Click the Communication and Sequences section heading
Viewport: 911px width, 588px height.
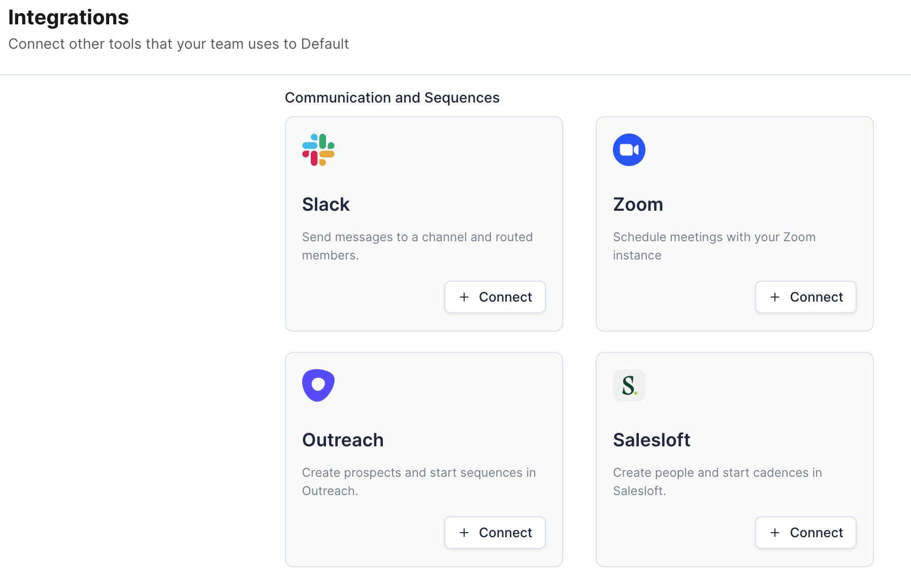[392, 97]
